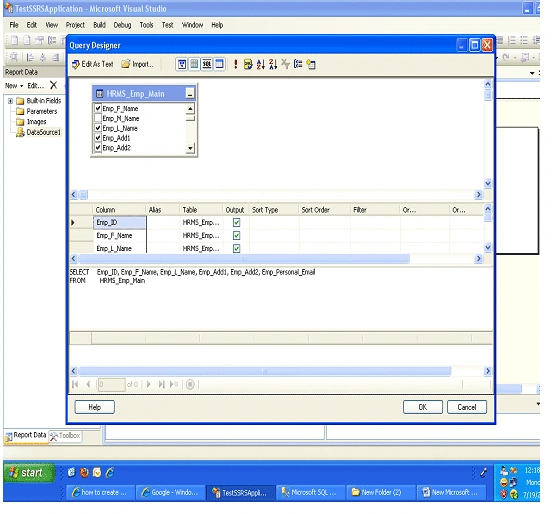Uncheck the Emp_Add1 column checkbox
This screenshot has width=559, height=514.
98,137
